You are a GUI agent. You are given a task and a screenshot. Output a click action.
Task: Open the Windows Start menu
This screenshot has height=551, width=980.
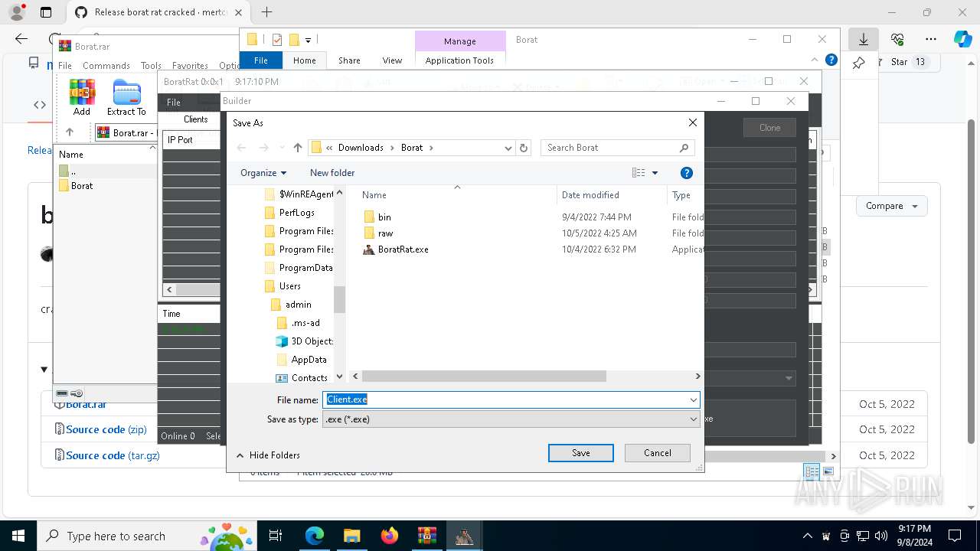pyautogui.click(x=18, y=536)
